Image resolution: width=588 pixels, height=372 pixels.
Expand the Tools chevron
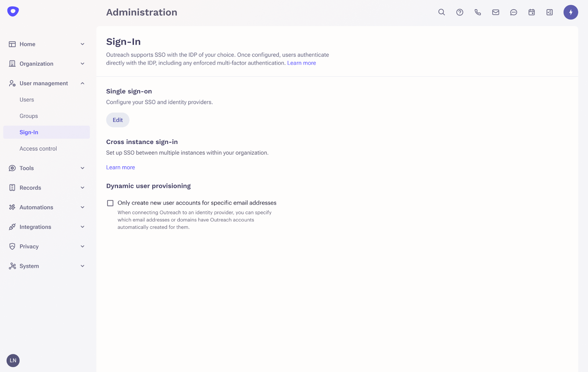82,168
